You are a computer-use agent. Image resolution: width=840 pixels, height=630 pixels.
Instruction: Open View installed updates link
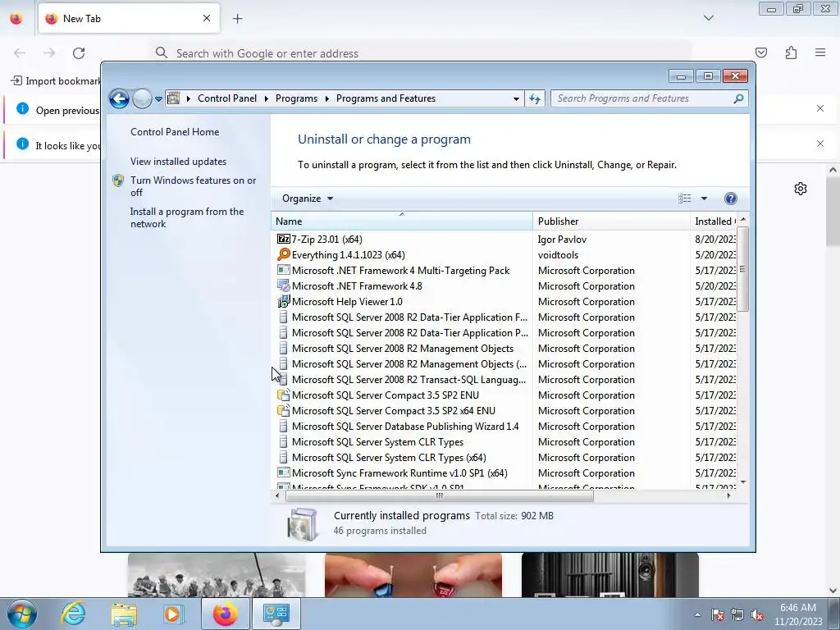click(178, 162)
